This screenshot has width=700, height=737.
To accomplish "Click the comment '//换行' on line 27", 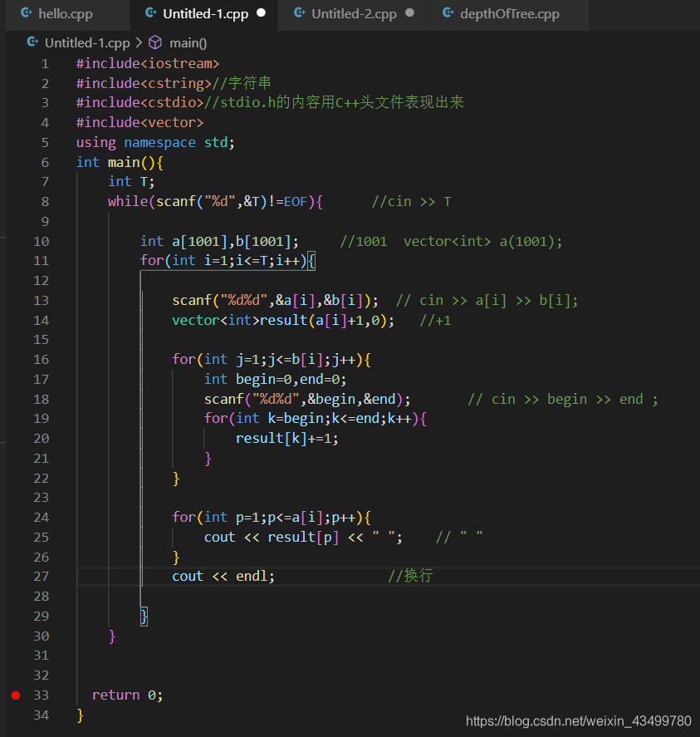I will (x=410, y=576).
